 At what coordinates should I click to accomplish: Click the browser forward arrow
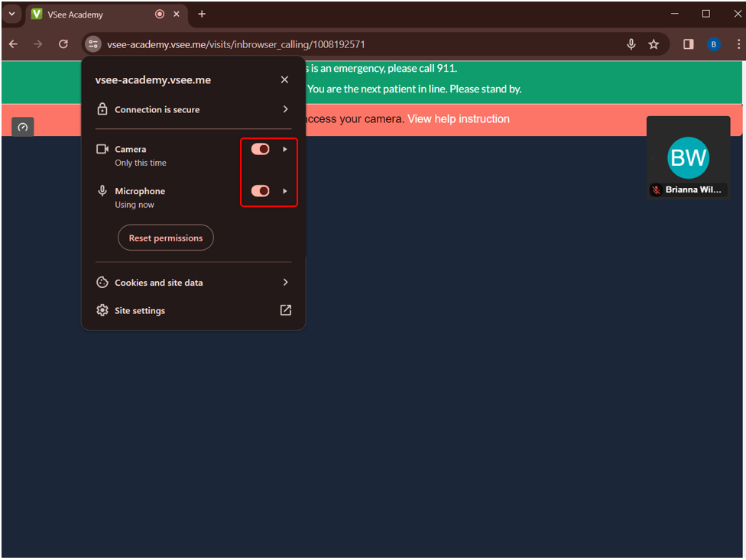(38, 44)
